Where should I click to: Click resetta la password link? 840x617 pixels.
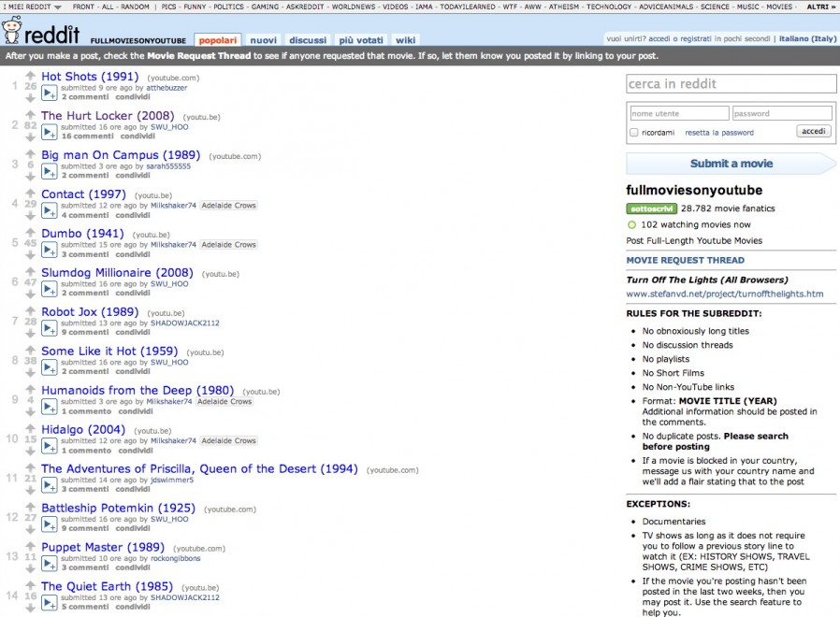719,133
